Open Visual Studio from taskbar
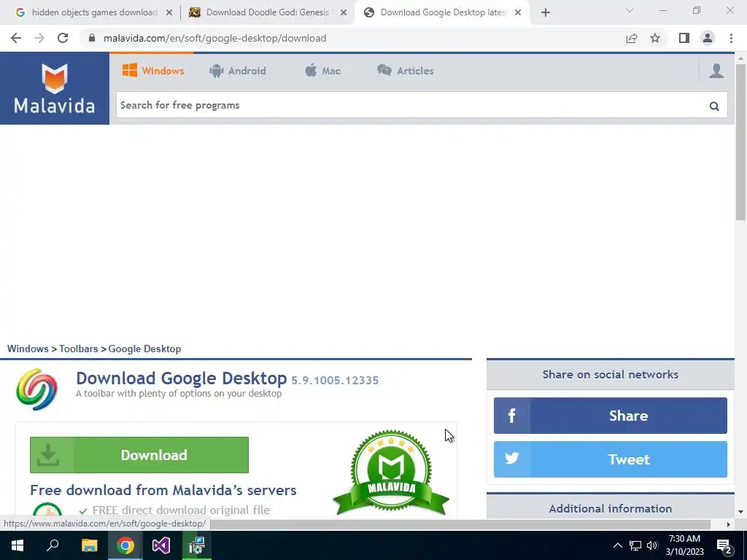747x560 pixels. click(161, 545)
